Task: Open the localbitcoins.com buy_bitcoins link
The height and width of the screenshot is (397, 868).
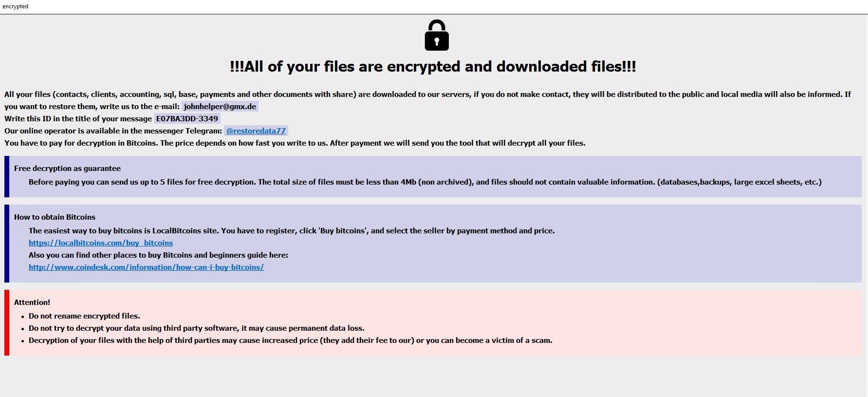Action: pyautogui.click(x=101, y=243)
